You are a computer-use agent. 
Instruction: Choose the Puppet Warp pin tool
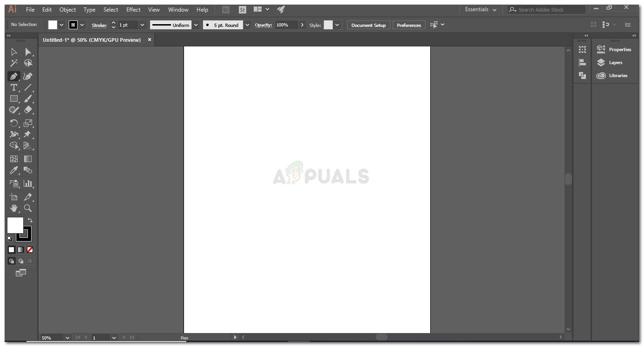click(x=28, y=134)
